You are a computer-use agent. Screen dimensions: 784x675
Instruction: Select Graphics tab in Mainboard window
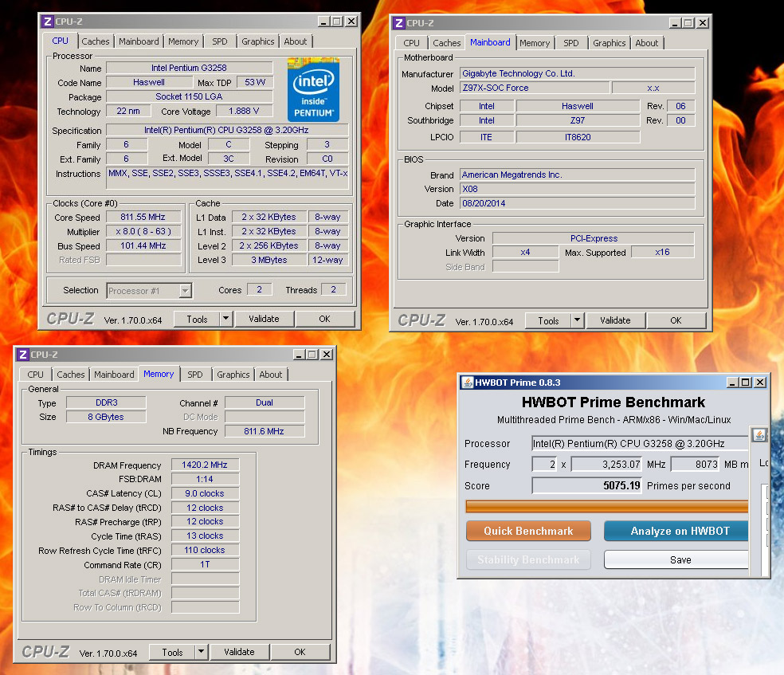(609, 43)
